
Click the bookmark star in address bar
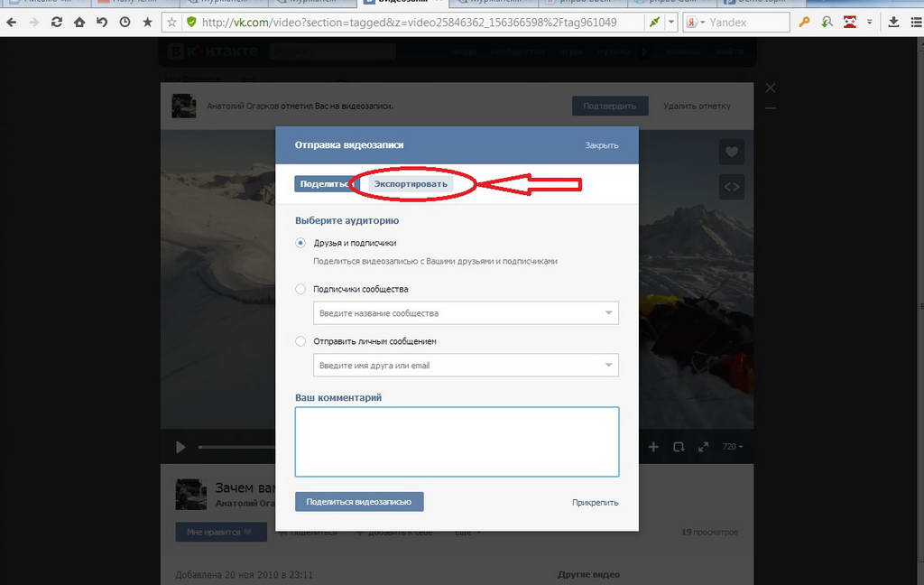tap(171, 22)
